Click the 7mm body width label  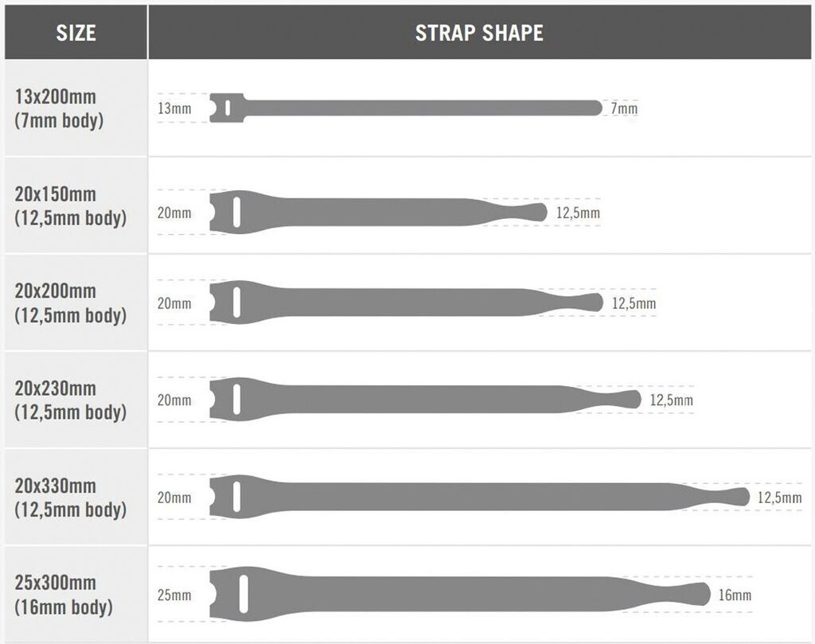click(x=624, y=108)
